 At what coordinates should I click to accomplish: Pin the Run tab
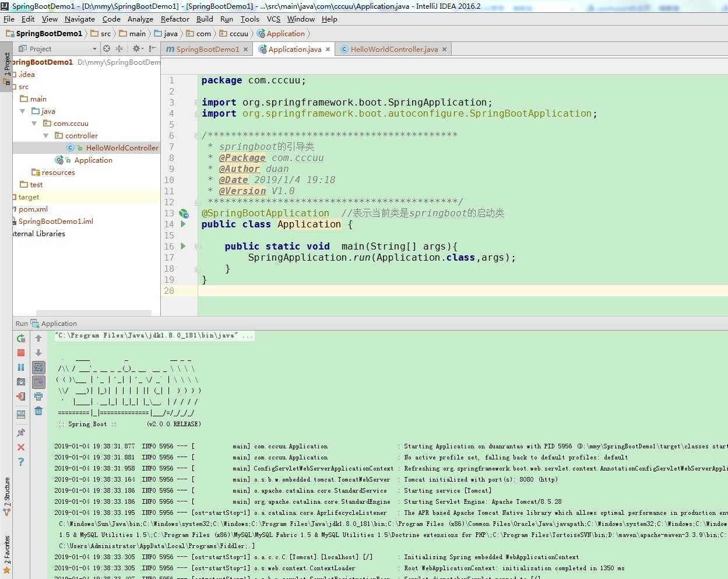point(21,433)
